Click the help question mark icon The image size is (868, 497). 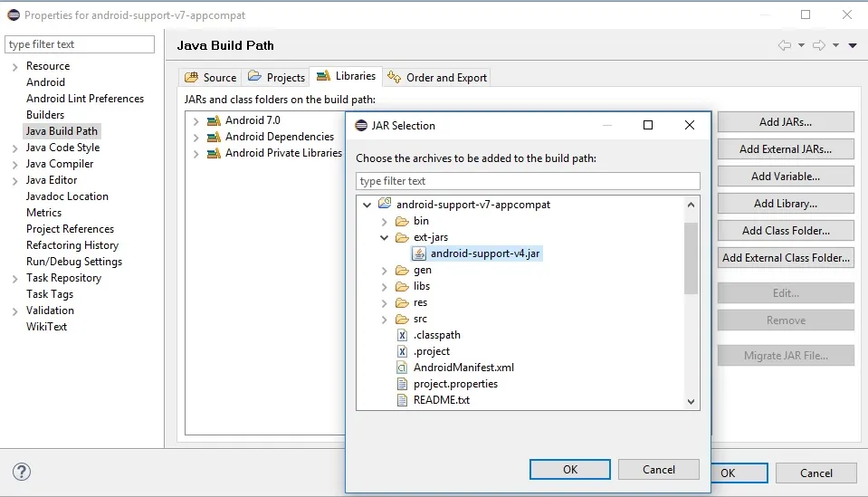[x=22, y=472]
